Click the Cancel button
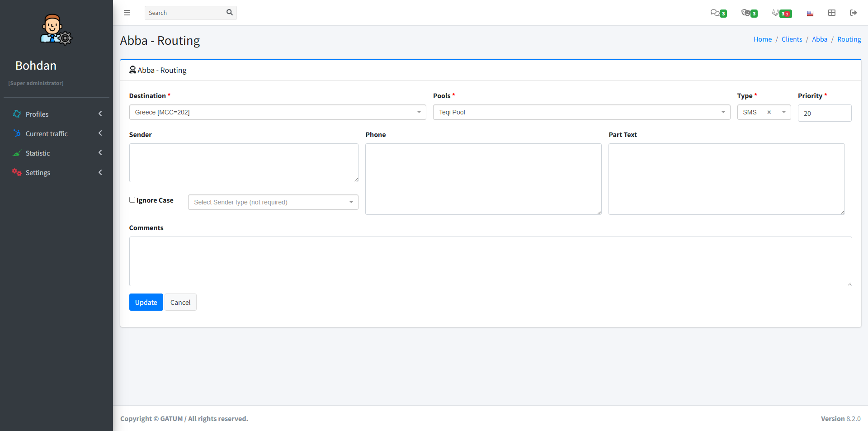The height and width of the screenshot is (431, 868). pyautogui.click(x=180, y=302)
